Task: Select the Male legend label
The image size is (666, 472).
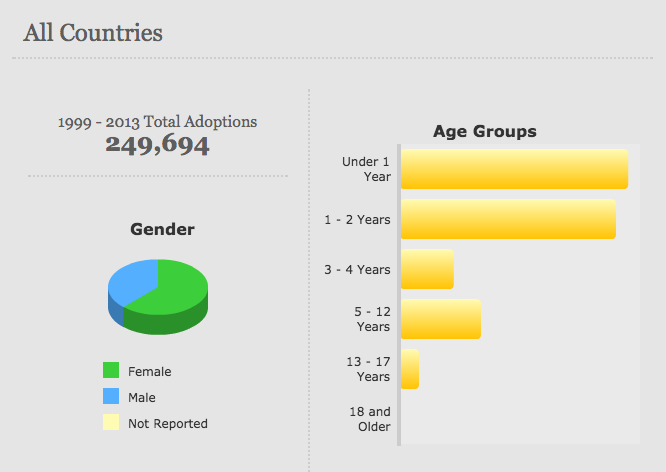Action: (x=142, y=398)
